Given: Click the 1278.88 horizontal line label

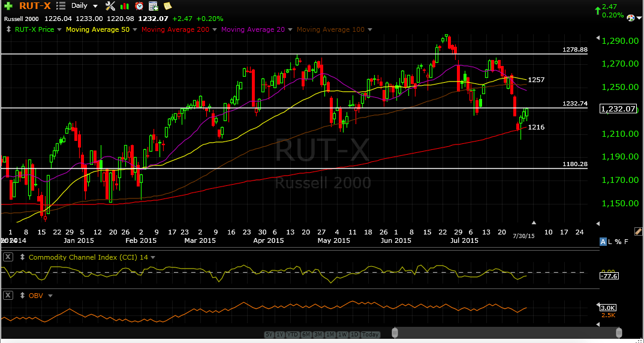Looking at the screenshot, I should [574, 49].
